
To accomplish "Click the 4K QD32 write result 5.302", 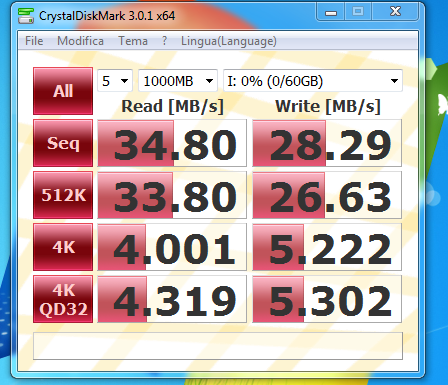I will point(327,299).
